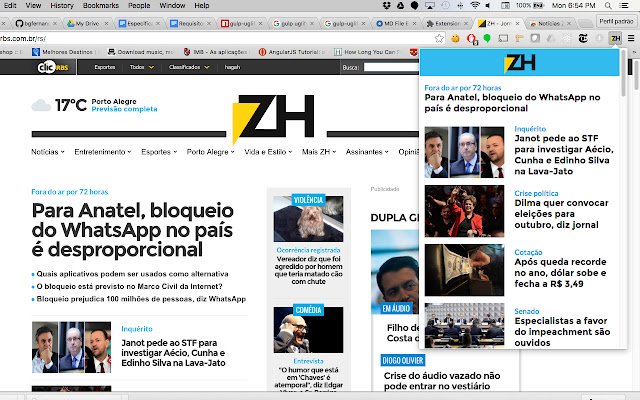Image resolution: width=640 pixels, height=400 pixels.
Task: Open macOS Spotlight search
Action: [x=608, y=5]
